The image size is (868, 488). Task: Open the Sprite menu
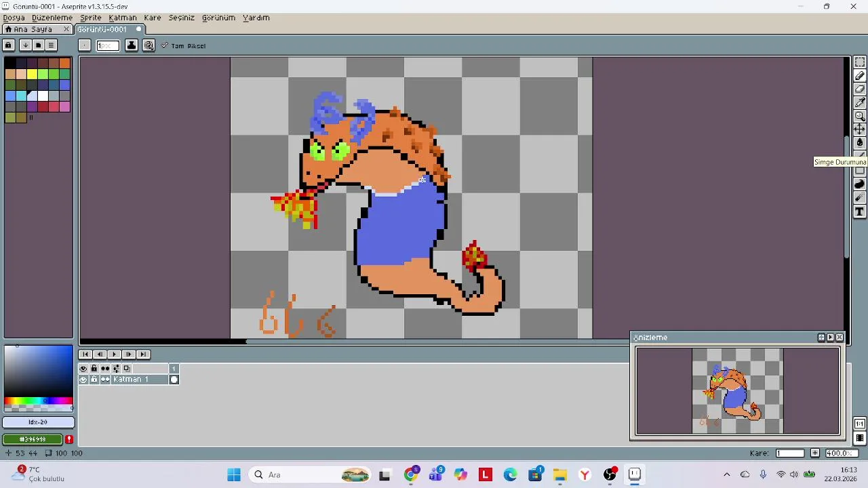click(90, 18)
